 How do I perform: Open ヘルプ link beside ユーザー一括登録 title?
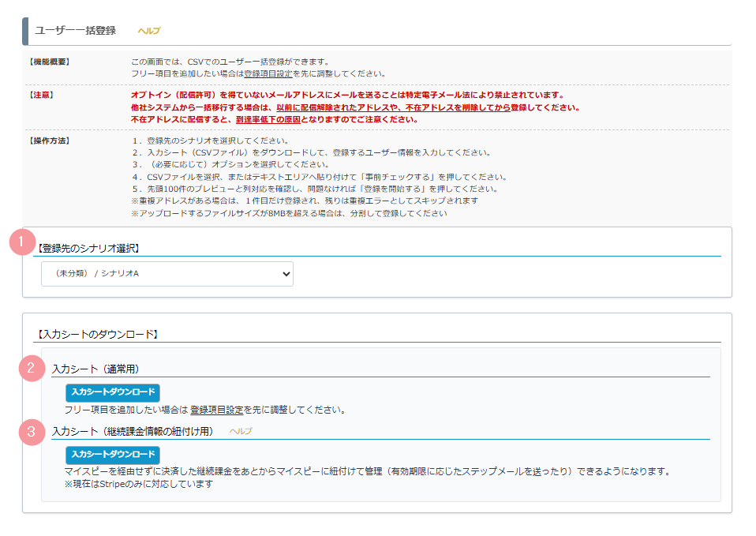[148, 31]
